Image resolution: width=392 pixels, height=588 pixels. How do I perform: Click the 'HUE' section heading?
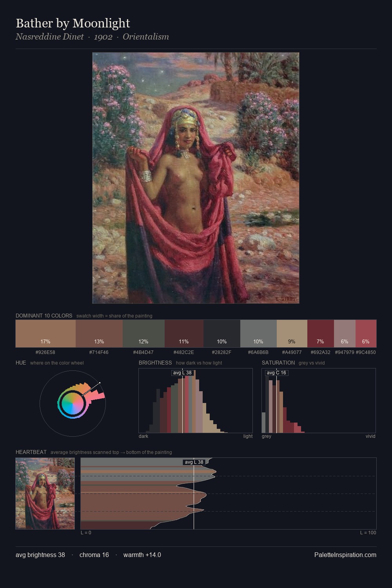click(x=21, y=363)
